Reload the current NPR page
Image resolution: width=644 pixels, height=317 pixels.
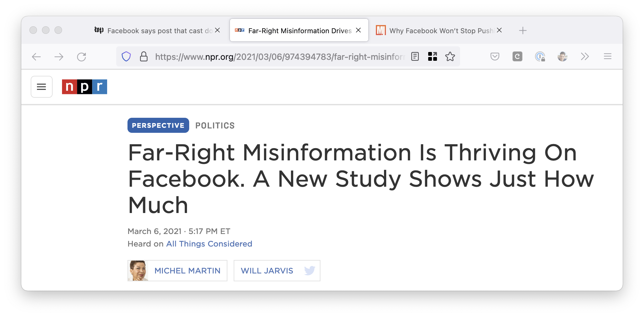(x=82, y=57)
